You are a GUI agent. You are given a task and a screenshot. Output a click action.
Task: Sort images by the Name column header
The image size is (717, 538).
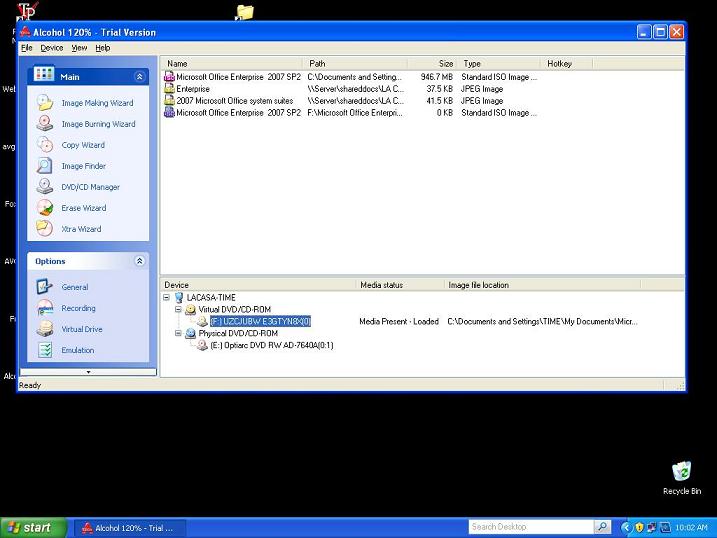(231, 64)
